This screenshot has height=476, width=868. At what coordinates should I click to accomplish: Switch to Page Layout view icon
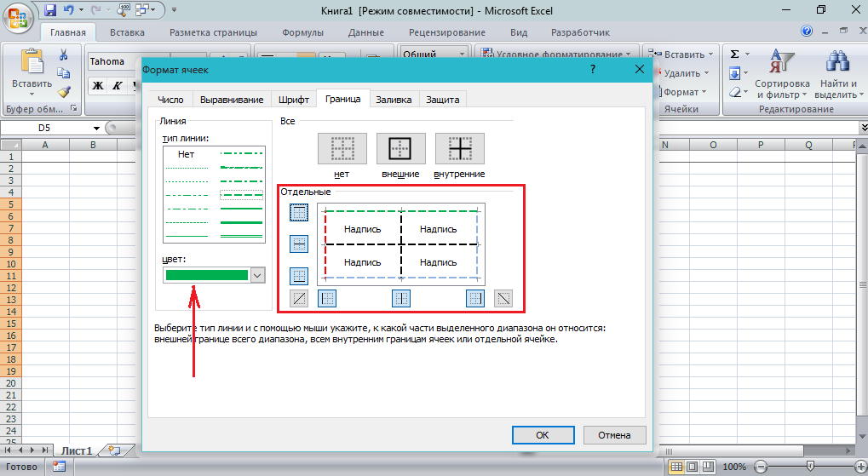click(x=692, y=467)
